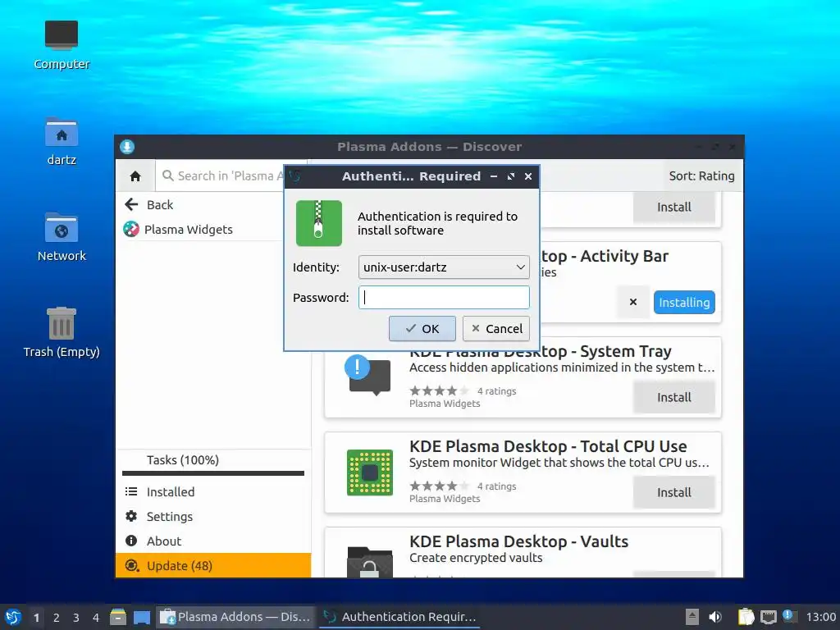The width and height of the screenshot is (840, 630).
Task: Open About in Discover sidebar
Action: pyautogui.click(x=213, y=541)
